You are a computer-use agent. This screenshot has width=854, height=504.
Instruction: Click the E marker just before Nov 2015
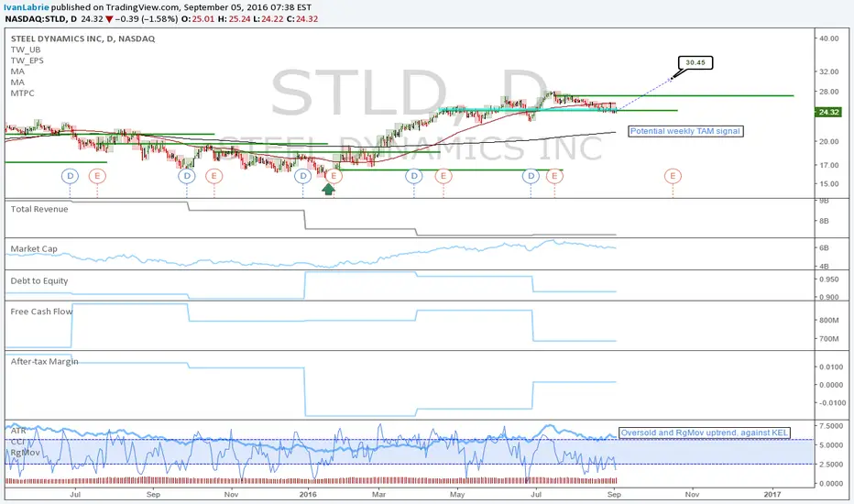point(214,176)
